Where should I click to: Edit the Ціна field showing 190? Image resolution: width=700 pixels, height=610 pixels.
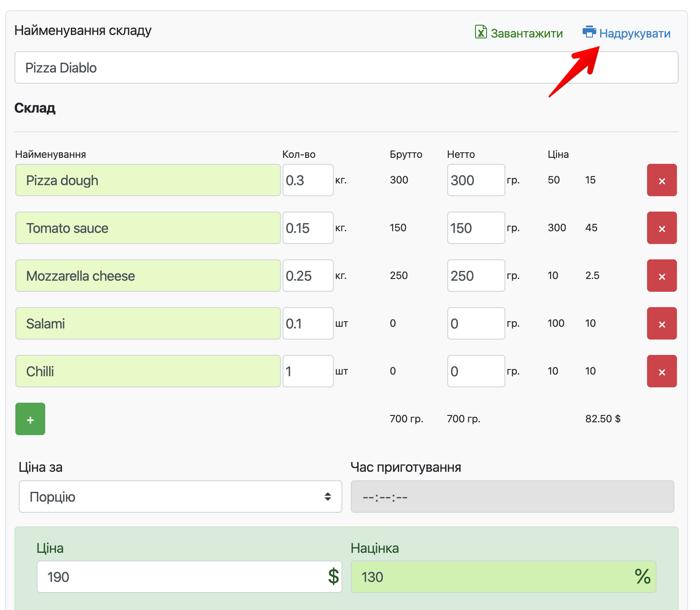181,577
